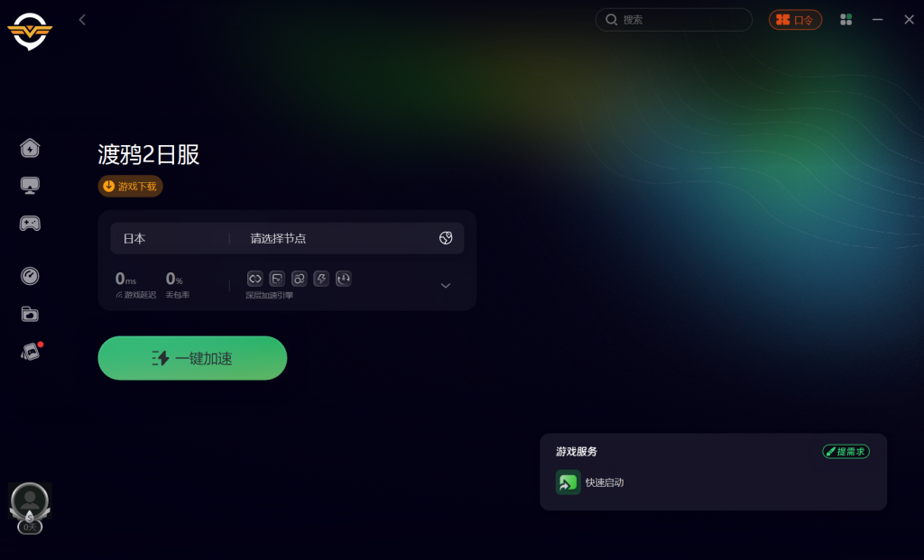Open the game cards icon with the red dot
Image resolution: width=924 pixels, height=560 pixels.
coord(31,352)
